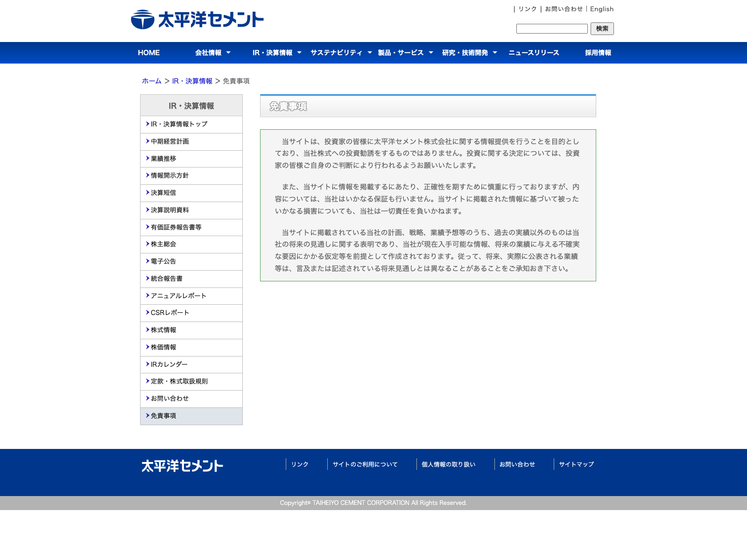The image size is (747, 560).
Task: Click the arrow icon beside 中期経営計画
Action: click(148, 141)
